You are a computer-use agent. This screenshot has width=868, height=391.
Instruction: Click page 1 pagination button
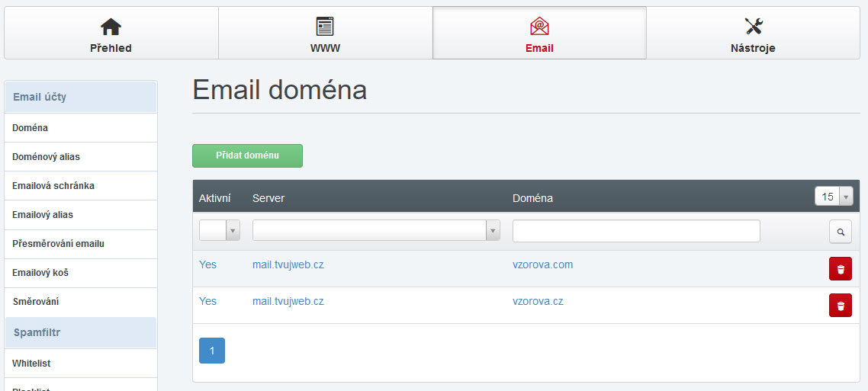click(212, 351)
